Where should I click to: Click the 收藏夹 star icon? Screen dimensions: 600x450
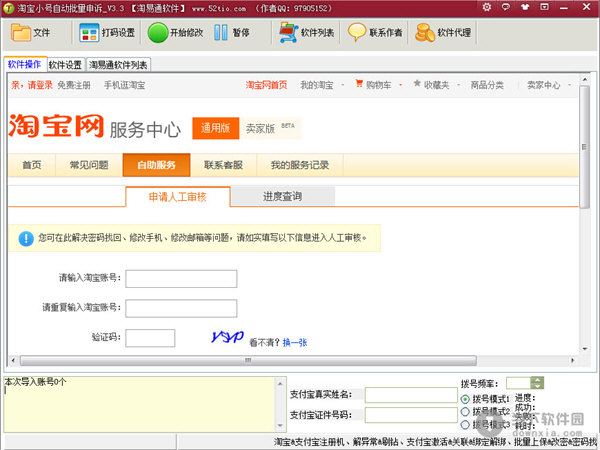click(x=417, y=83)
